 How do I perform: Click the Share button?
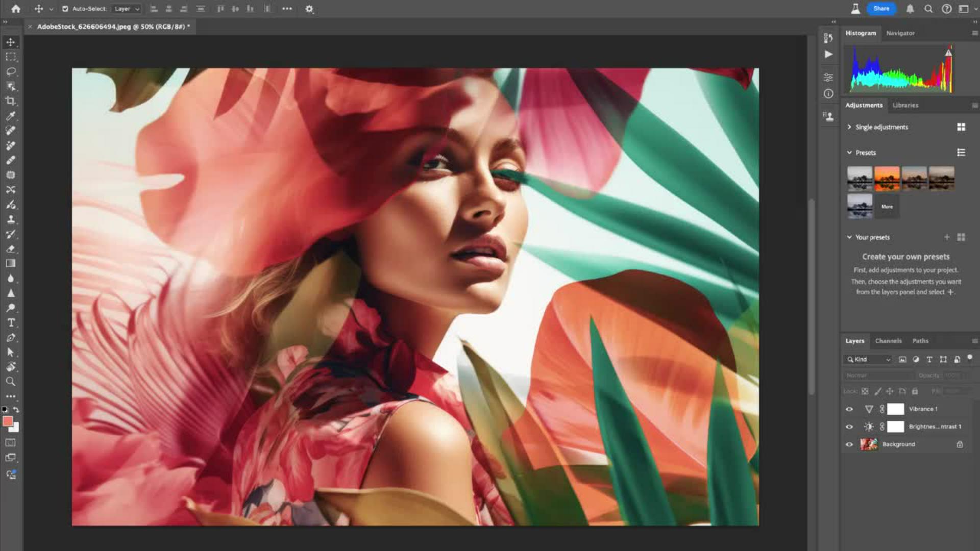coord(881,9)
